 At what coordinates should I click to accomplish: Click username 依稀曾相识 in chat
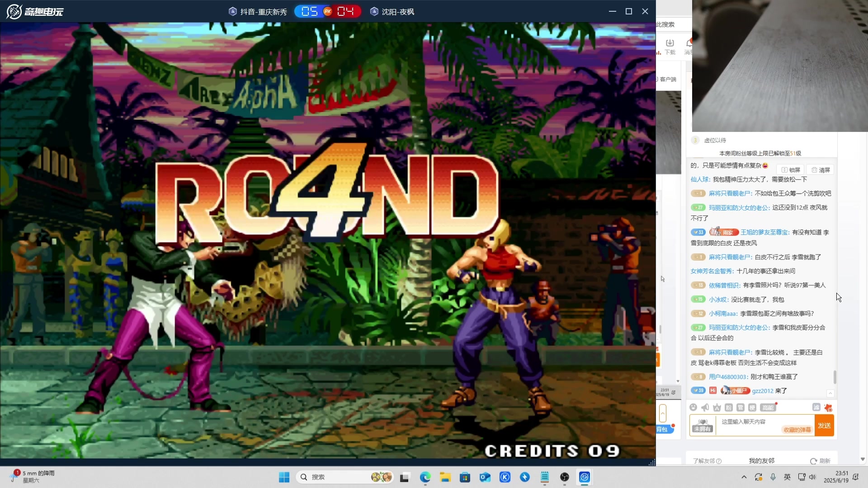[x=723, y=285]
